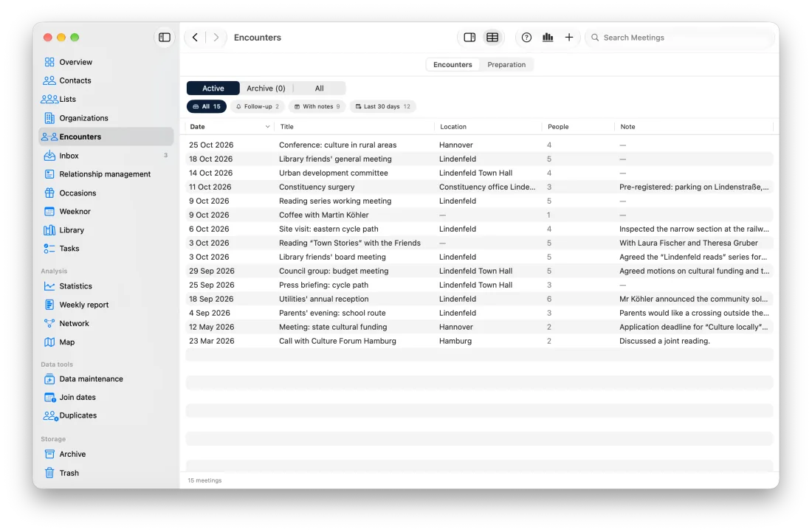Viewport: 812px width, 532px height.
Task: Switch to the Preparation tab
Action: point(506,65)
